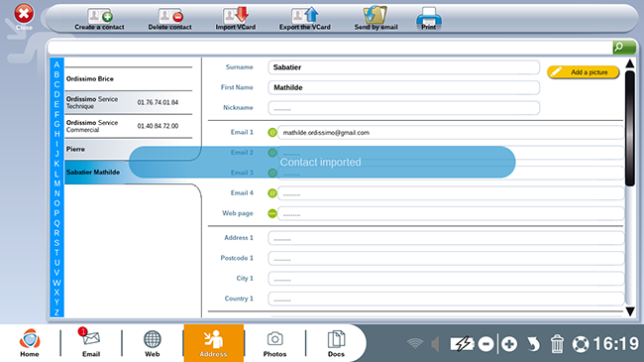
Task: Click the Web page field
Action: tap(451, 213)
